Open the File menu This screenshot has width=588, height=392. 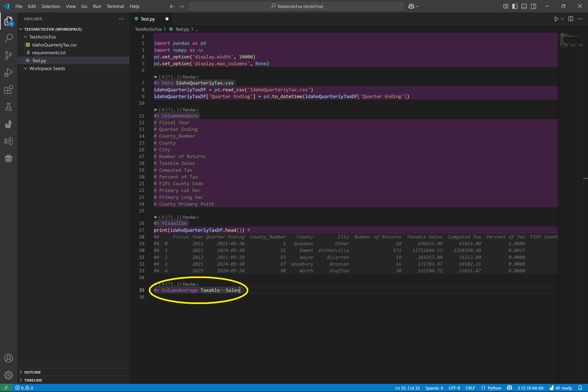(x=19, y=6)
